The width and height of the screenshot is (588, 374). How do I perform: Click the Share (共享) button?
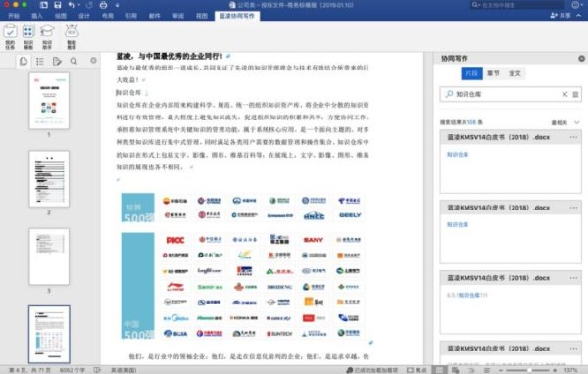click(x=561, y=16)
